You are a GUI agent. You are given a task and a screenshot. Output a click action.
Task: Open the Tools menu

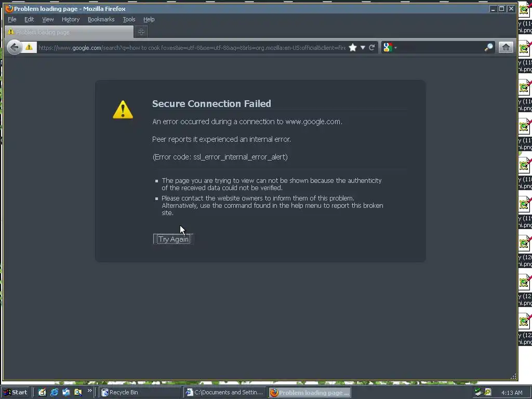(129, 19)
